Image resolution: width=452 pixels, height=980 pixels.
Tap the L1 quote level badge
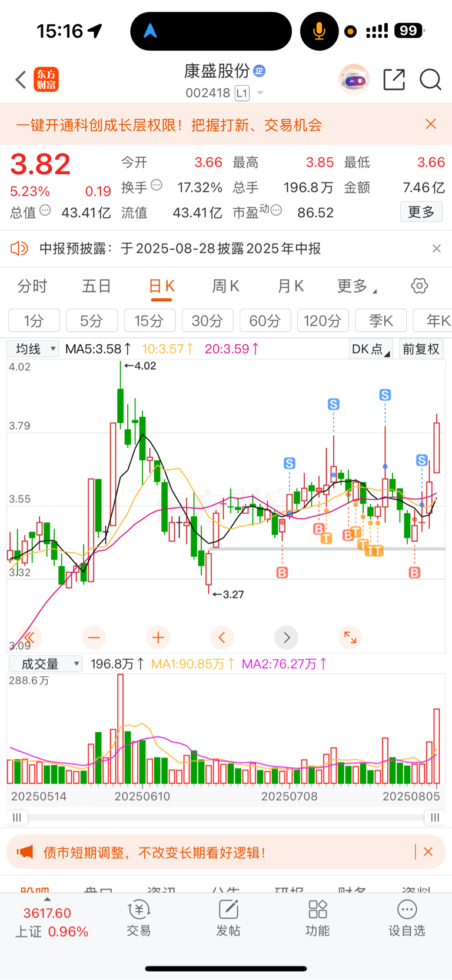[x=242, y=93]
